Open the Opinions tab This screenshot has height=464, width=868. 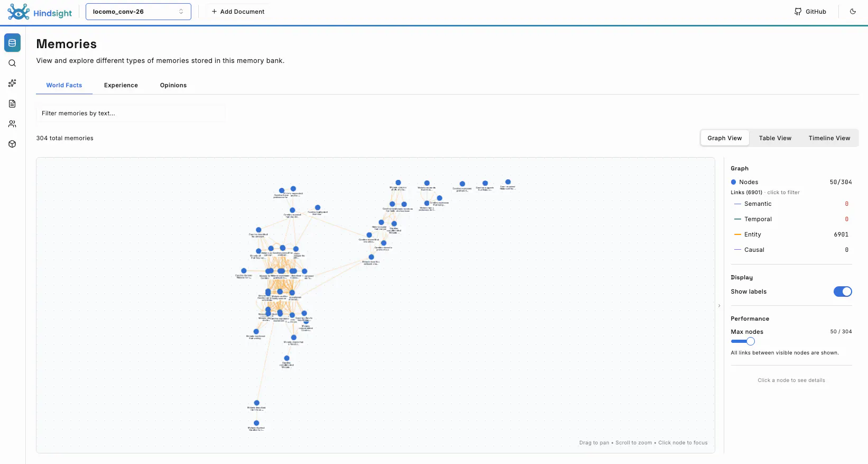point(173,85)
